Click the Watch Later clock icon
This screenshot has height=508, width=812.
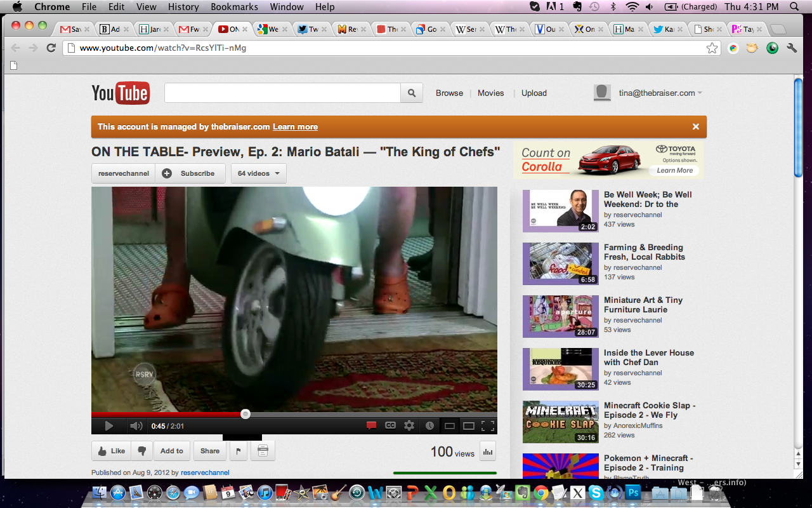[x=429, y=426]
